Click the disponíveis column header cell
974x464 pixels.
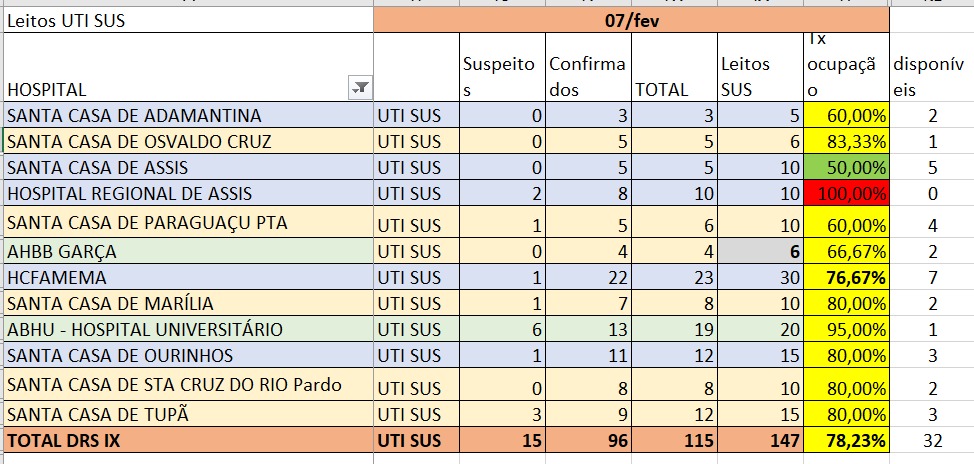point(930,76)
